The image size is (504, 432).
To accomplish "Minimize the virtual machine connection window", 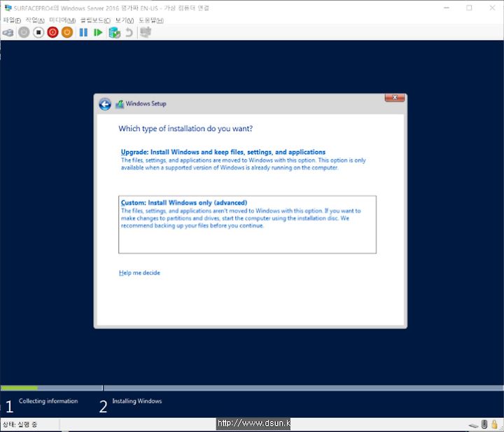I will tap(447, 8).
